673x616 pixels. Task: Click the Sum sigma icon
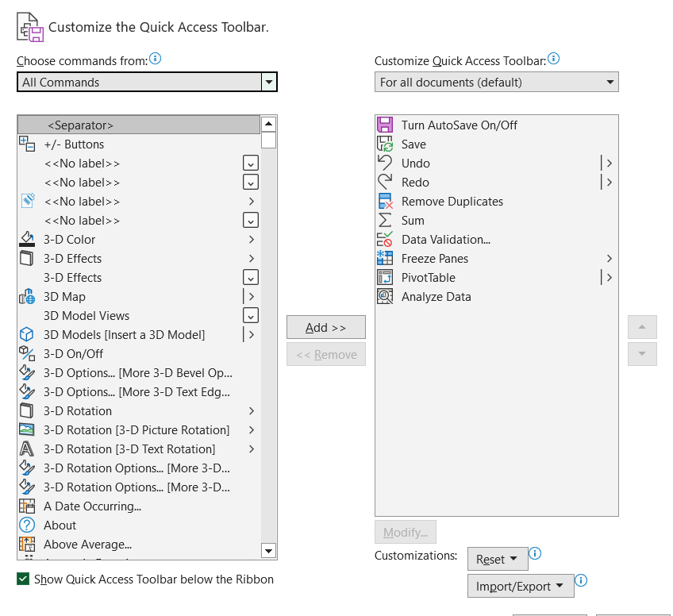tap(385, 220)
